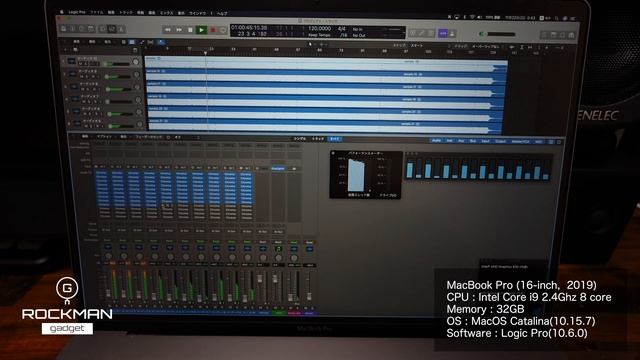
Task: Toggle the Inspector button in the control bar
Action: tap(73, 29)
